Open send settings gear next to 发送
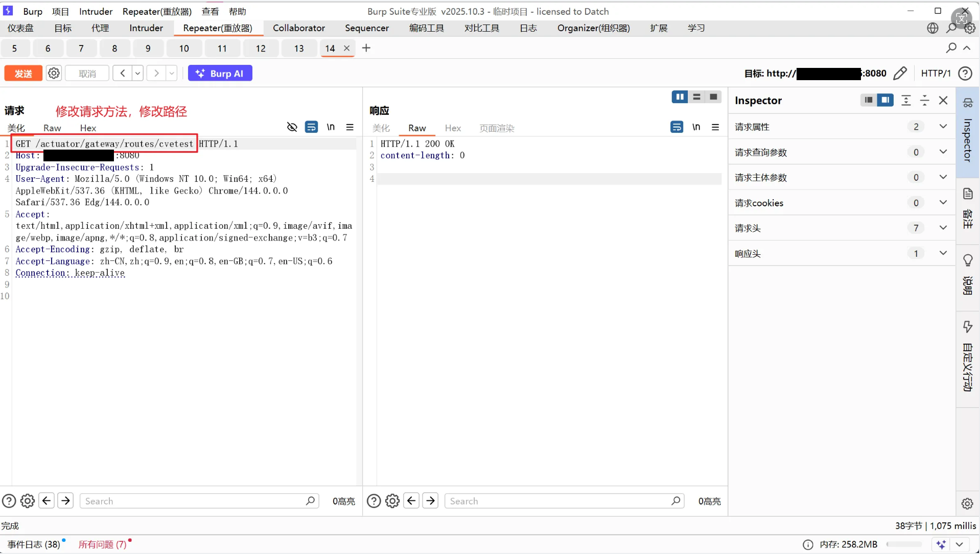 pyautogui.click(x=54, y=74)
